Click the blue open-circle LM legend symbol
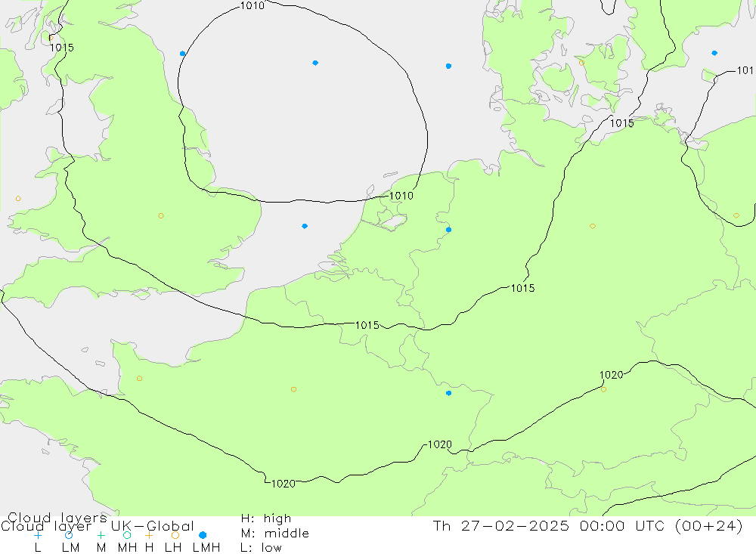Image resolution: width=756 pixels, height=554 pixels. pos(69,535)
